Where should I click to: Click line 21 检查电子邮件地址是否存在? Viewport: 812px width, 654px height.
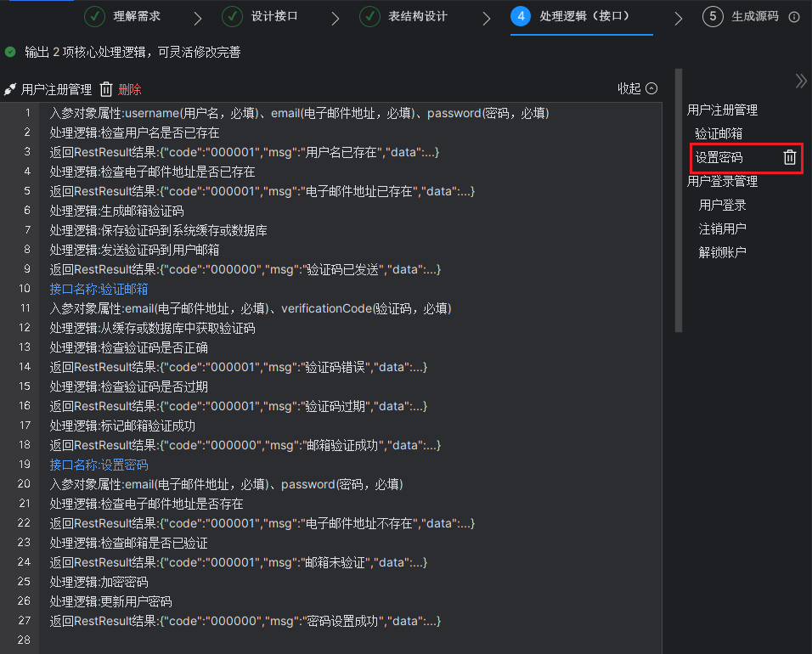(x=146, y=504)
